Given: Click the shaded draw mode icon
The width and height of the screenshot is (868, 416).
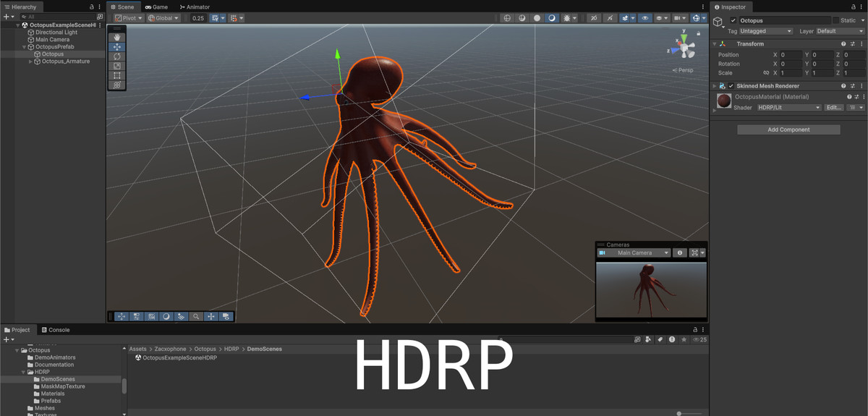Looking at the screenshot, I should click(552, 18).
